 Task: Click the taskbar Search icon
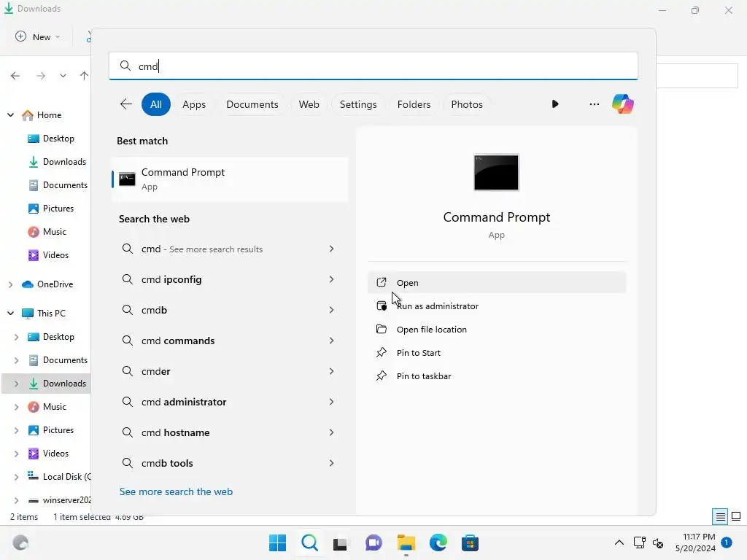click(x=309, y=542)
